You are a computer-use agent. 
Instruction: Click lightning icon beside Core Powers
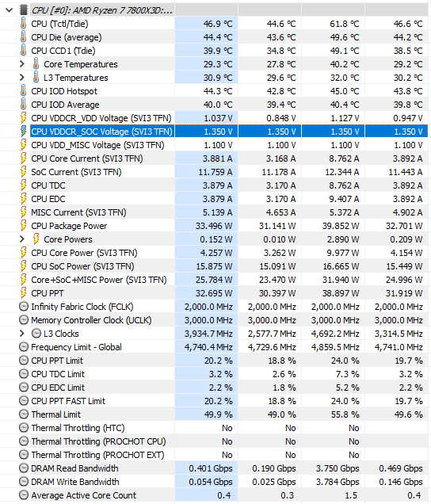pyautogui.click(x=36, y=239)
